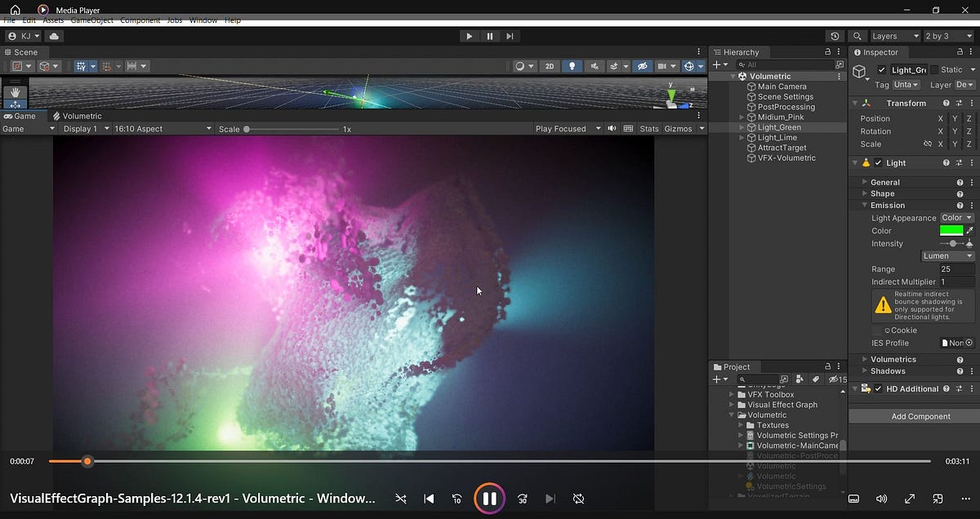Click the Unity Step frame button
This screenshot has height=519, width=980.
coord(510,36)
